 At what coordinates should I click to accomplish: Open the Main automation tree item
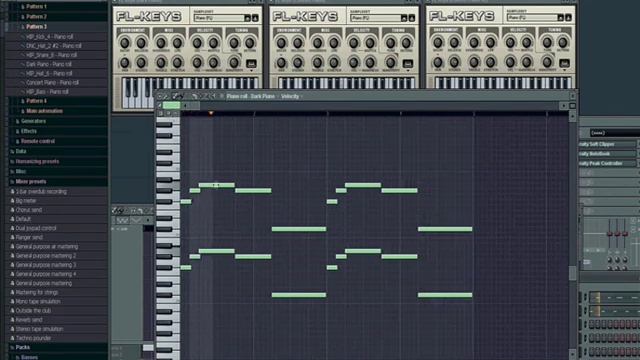pos(44,111)
